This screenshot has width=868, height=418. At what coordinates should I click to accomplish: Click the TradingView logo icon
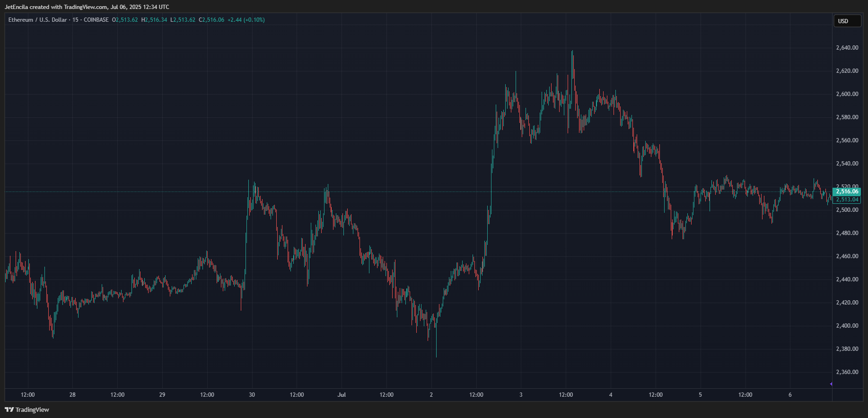pos(9,409)
